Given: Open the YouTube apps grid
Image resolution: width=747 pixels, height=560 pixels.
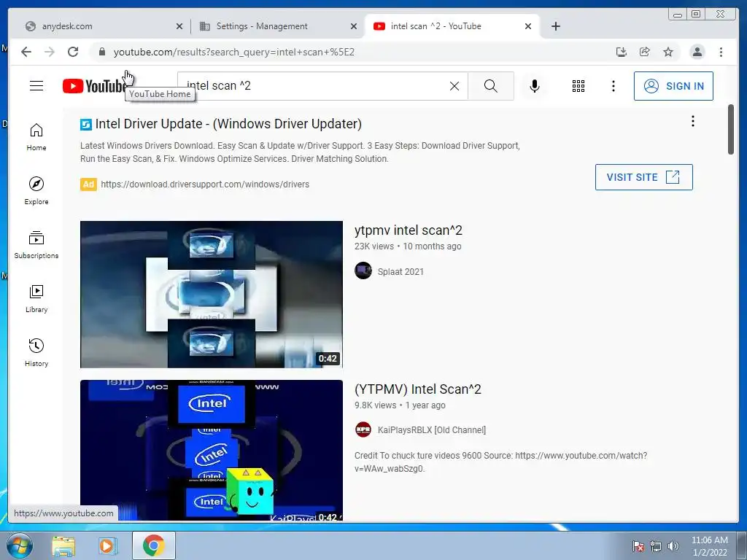Looking at the screenshot, I should coord(578,86).
